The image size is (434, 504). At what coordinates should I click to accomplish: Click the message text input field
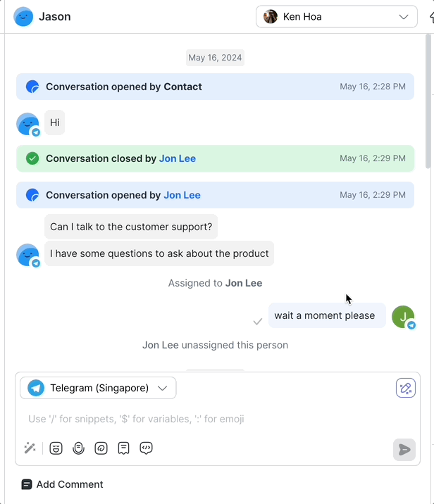(204, 419)
